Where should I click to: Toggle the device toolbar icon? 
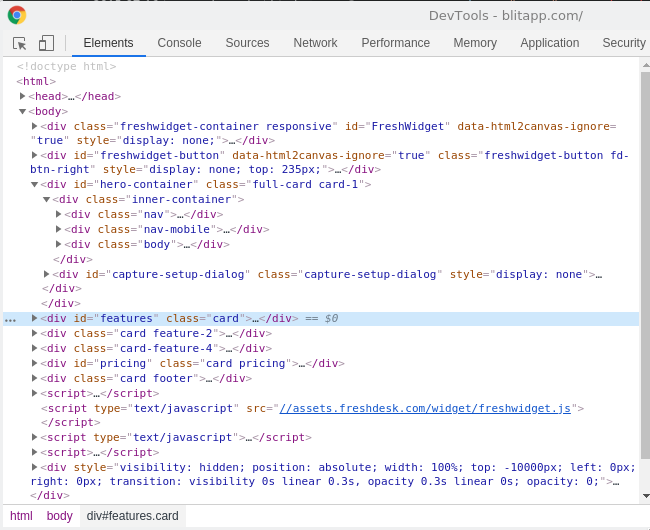tap(46, 43)
